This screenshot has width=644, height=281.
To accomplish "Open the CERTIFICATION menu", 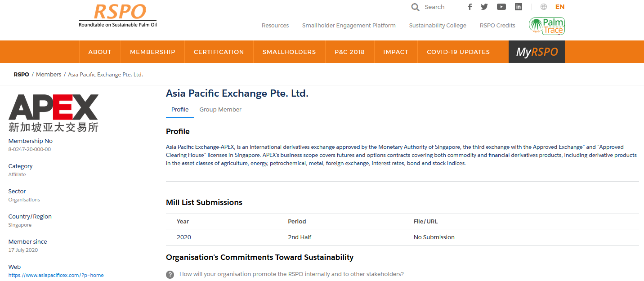I will coord(219,52).
